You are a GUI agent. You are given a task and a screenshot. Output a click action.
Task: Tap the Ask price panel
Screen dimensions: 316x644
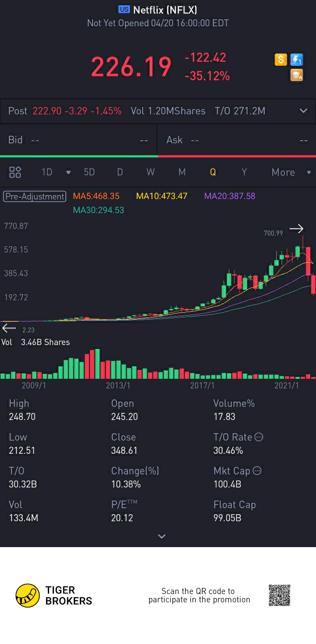coord(237,140)
